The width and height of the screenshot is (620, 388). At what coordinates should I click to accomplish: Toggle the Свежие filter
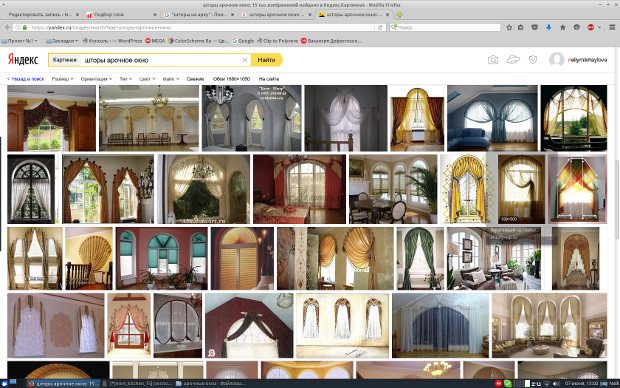coord(195,79)
